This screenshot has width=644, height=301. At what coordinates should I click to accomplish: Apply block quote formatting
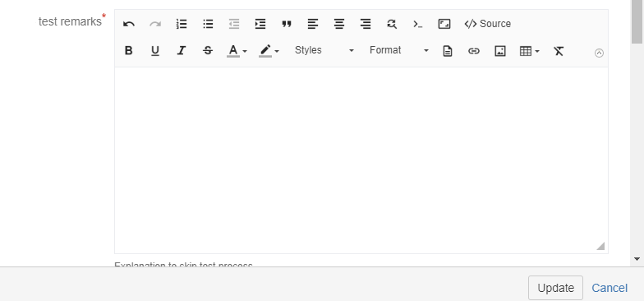(x=287, y=24)
